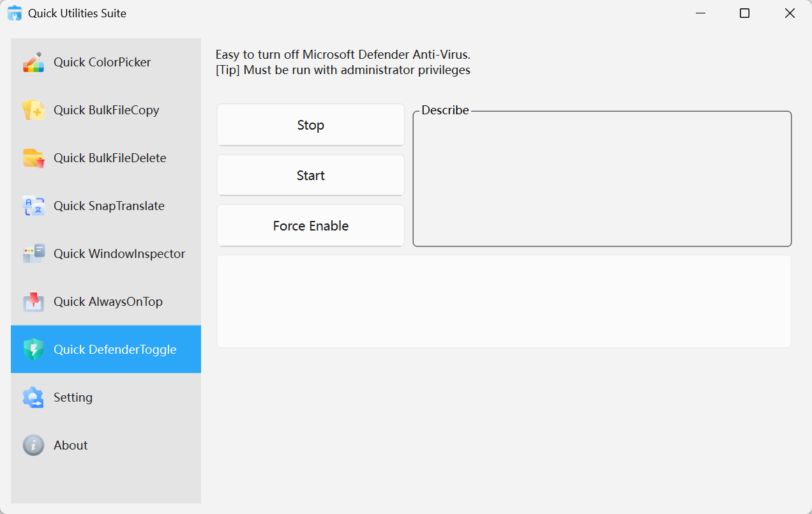Select the Quick DefenderToggle shield icon
Screen dimensions: 812x514
point(33,349)
